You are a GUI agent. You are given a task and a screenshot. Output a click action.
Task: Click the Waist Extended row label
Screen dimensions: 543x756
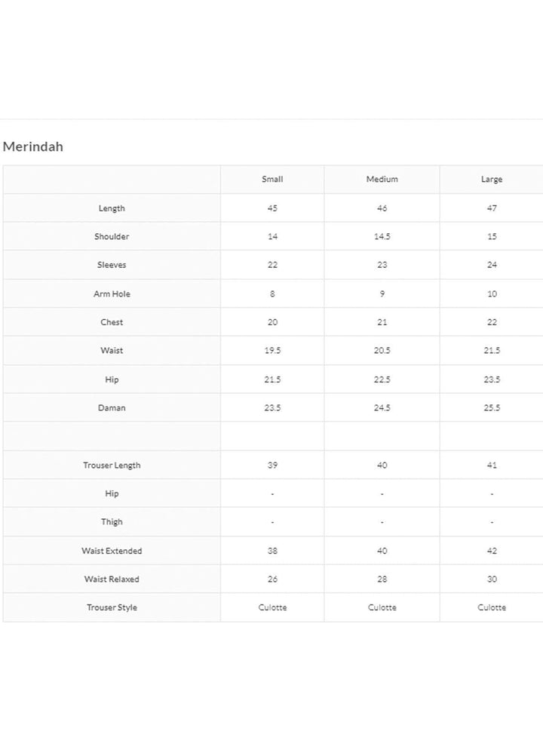click(x=112, y=552)
